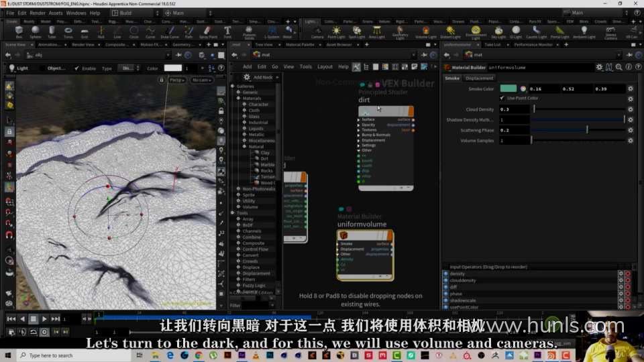Create a Volume Light from shelf
Viewport: 644px width, 362px height.
pyautogui.click(x=426, y=32)
